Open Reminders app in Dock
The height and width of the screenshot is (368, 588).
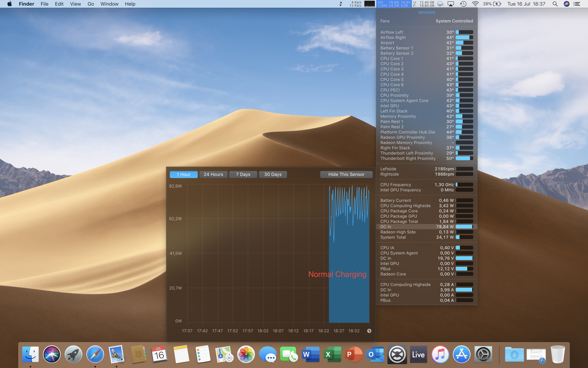click(x=203, y=354)
